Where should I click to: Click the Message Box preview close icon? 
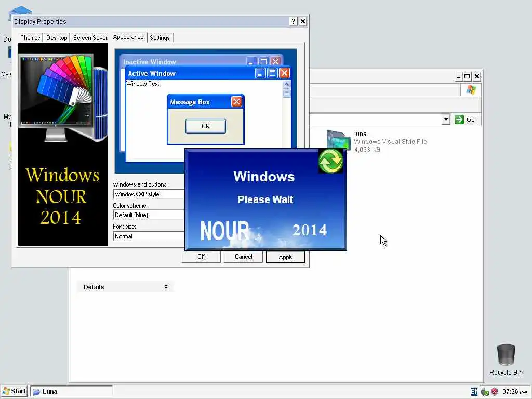236,101
